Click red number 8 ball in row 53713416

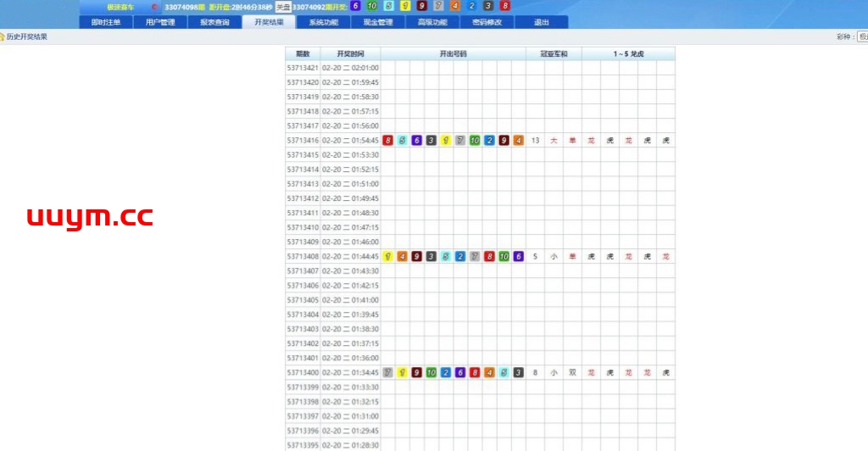point(388,141)
